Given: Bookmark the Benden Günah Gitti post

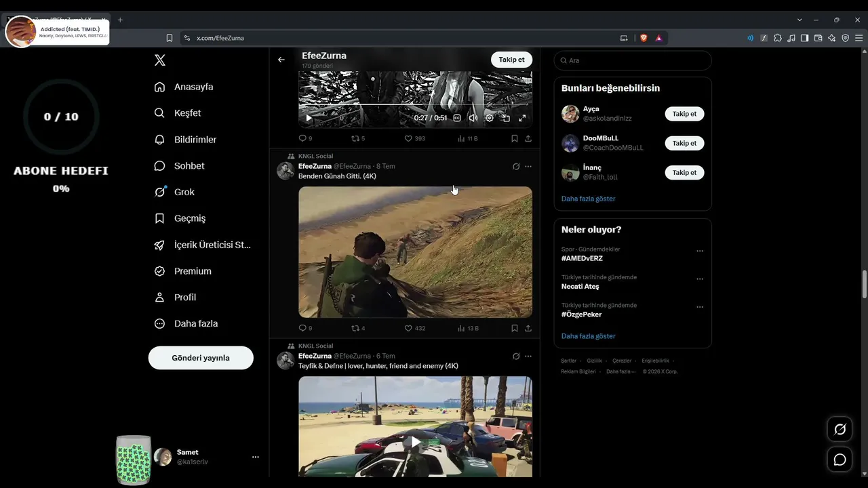Looking at the screenshot, I should 515,328.
